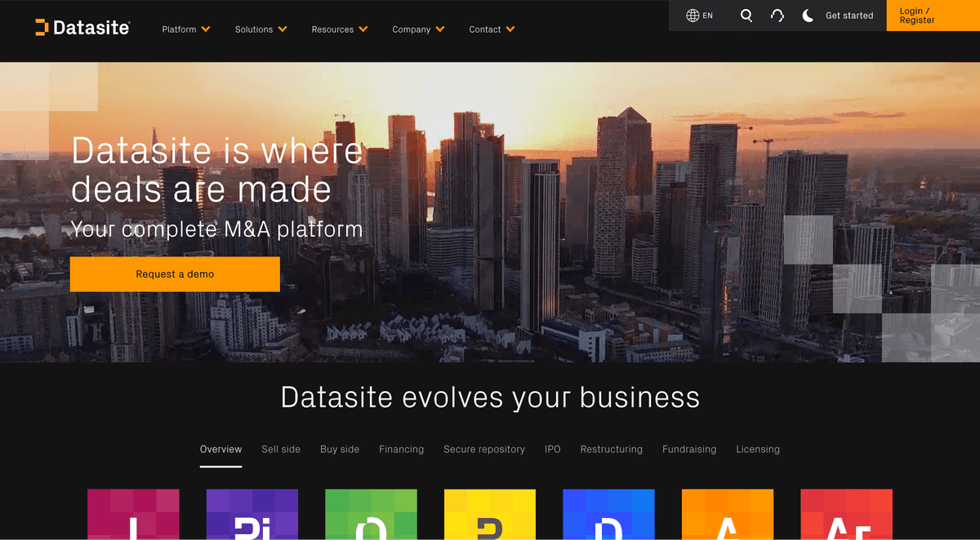The height and width of the screenshot is (540, 980).
Task: Click the Request a demo button
Action: pos(175,274)
